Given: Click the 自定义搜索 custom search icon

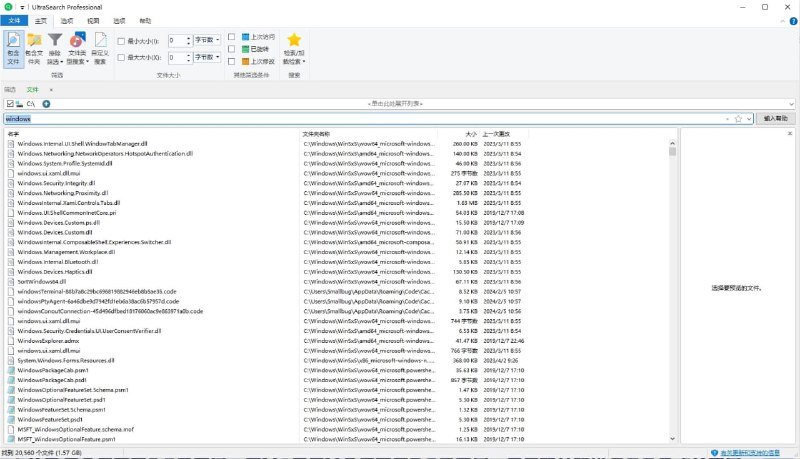Looking at the screenshot, I should [x=100, y=49].
